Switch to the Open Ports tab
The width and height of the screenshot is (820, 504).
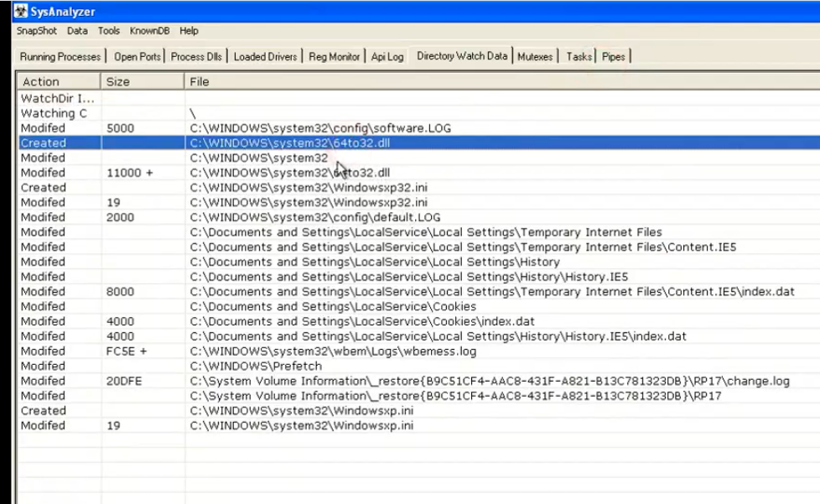(137, 56)
